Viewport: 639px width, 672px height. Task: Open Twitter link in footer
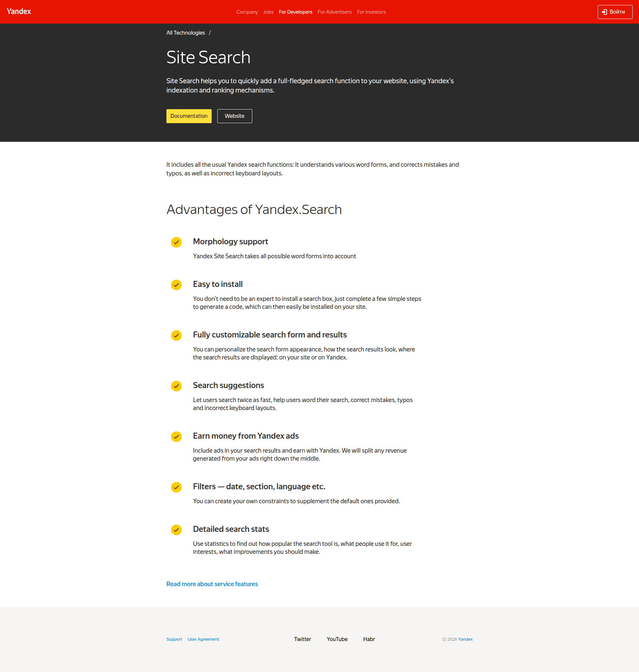click(x=303, y=639)
